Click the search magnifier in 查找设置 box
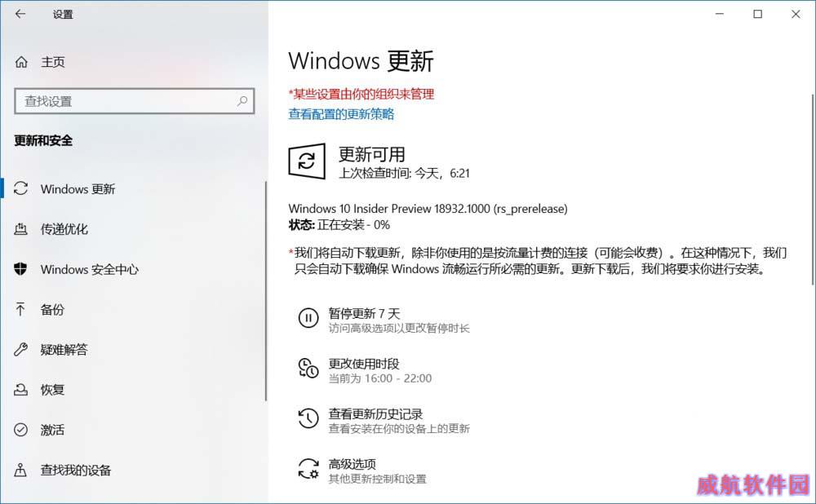The width and height of the screenshot is (816, 504). tap(242, 101)
